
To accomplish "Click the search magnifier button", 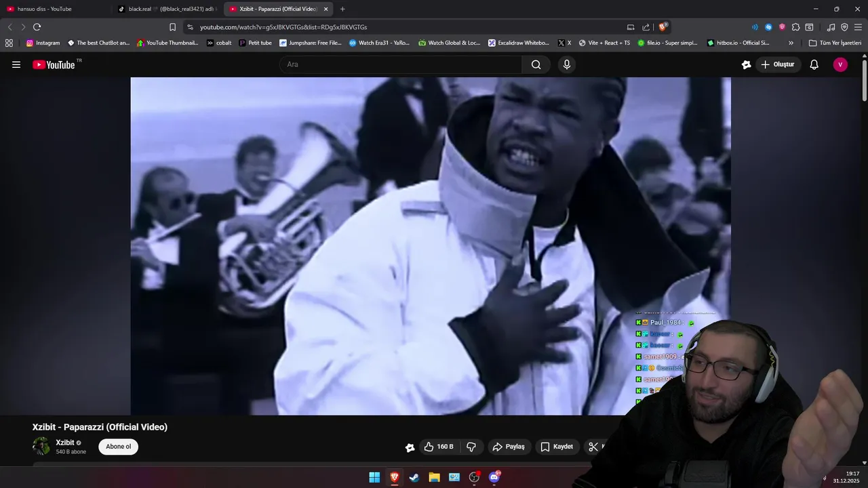I will pos(536,64).
